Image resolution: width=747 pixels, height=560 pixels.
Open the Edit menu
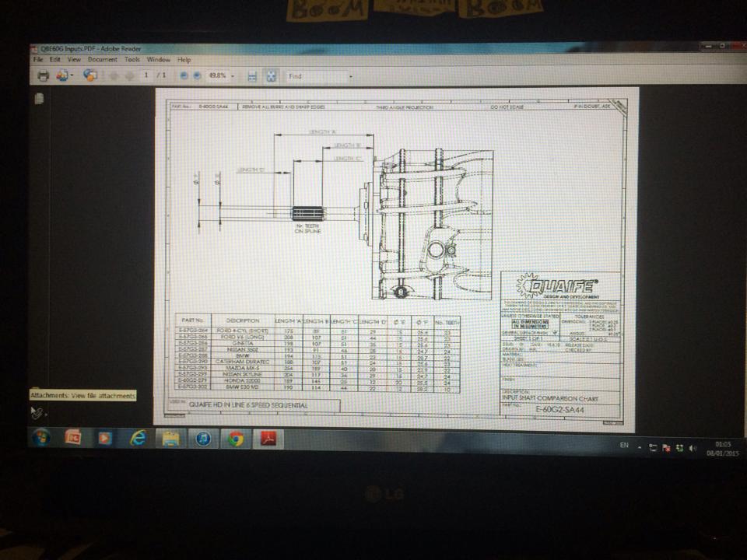(x=55, y=60)
